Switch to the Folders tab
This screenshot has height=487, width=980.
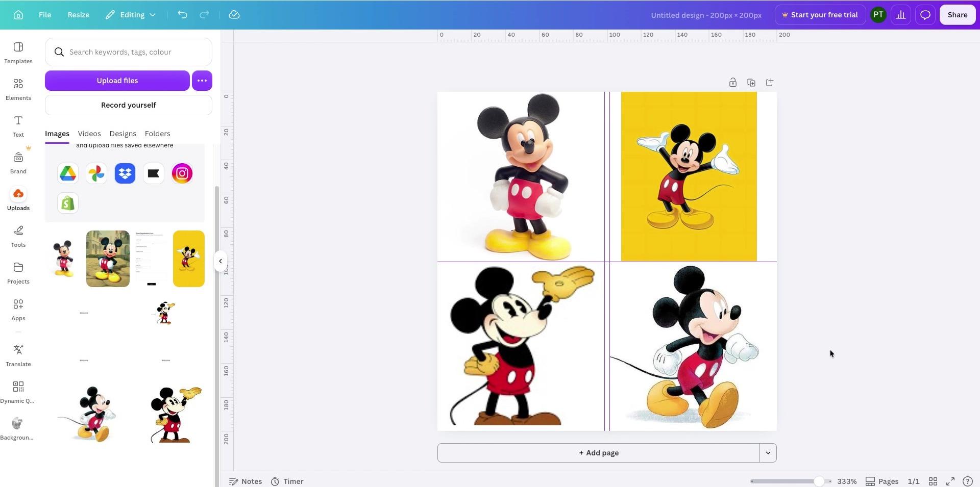[x=158, y=134]
